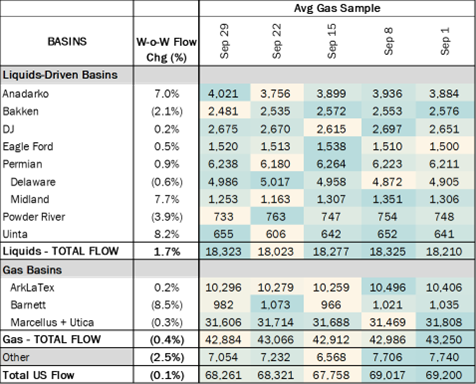Screen dimensions: 476x384
Task: Select the Liquids total value 18,210
Action: pos(444,251)
